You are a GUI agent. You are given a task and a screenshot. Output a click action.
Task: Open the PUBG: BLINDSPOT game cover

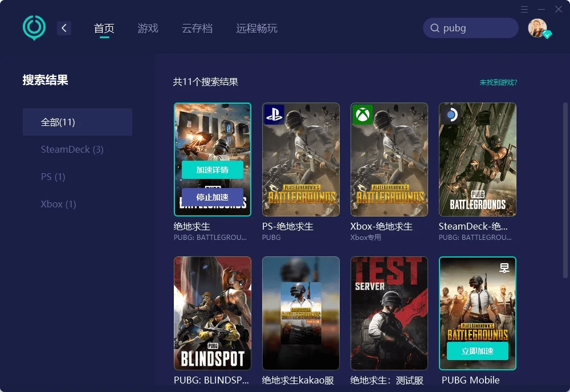tap(213, 313)
